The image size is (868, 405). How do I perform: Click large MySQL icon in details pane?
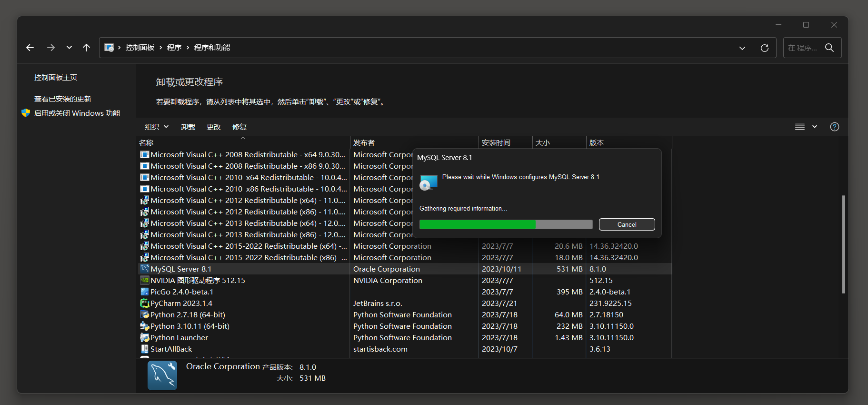click(162, 375)
